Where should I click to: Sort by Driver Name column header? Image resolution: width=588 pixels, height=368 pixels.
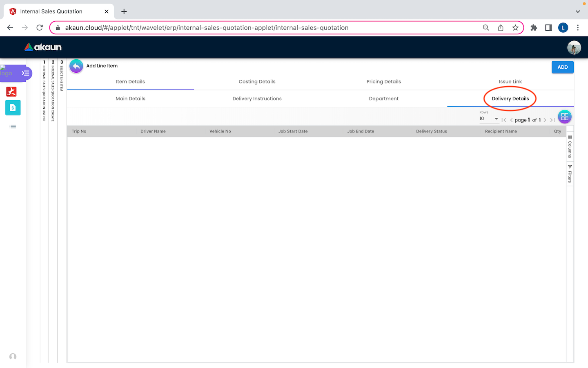point(153,131)
